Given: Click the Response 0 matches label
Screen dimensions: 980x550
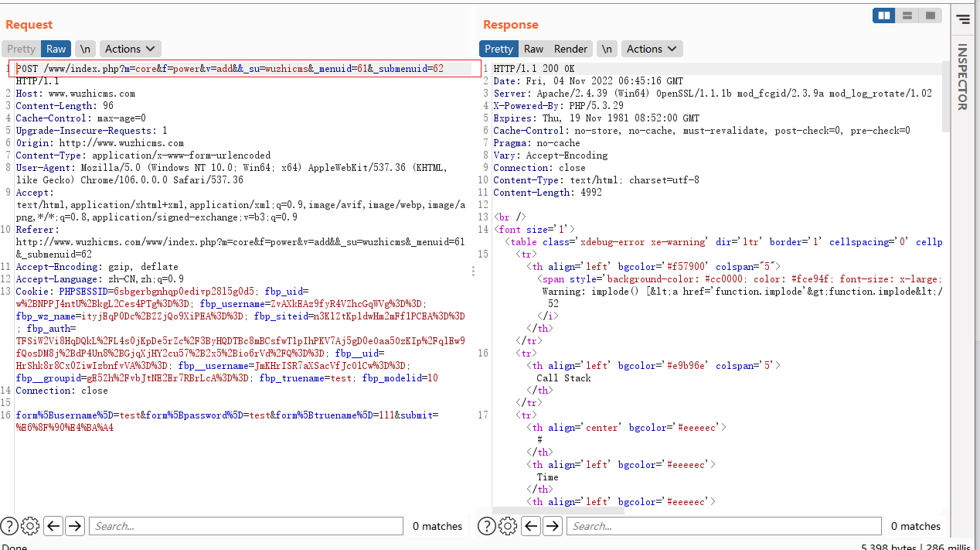Looking at the screenshot, I should tap(916, 526).
